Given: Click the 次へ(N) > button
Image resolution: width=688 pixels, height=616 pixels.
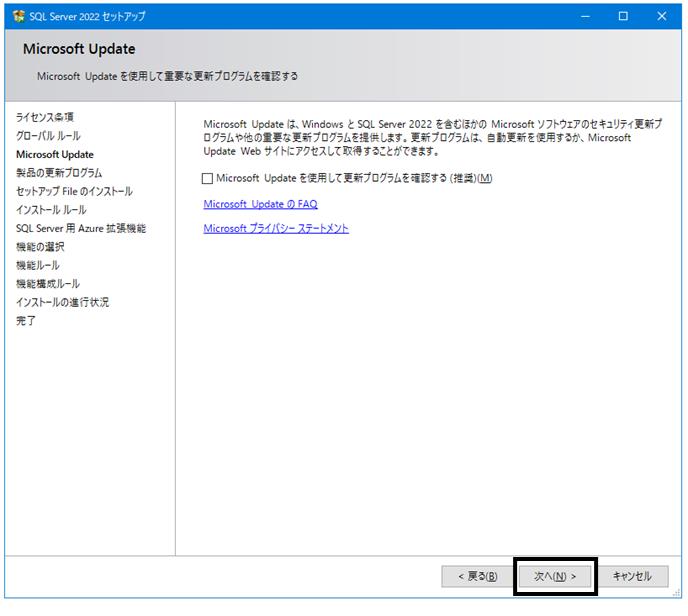Looking at the screenshot, I should pyautogui.click(x=555, y=576).
